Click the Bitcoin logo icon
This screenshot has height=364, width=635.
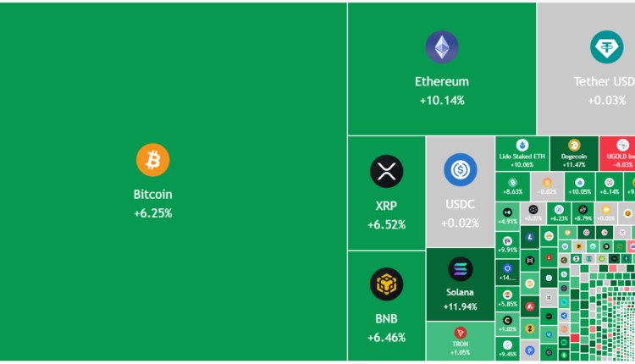click(153, 160)
